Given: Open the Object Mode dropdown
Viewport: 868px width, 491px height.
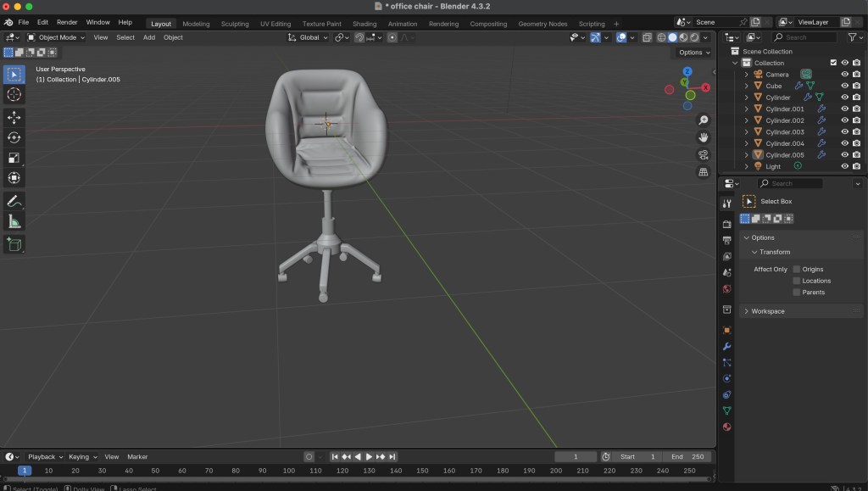Looking at the screenshot, I should (56, 37).
